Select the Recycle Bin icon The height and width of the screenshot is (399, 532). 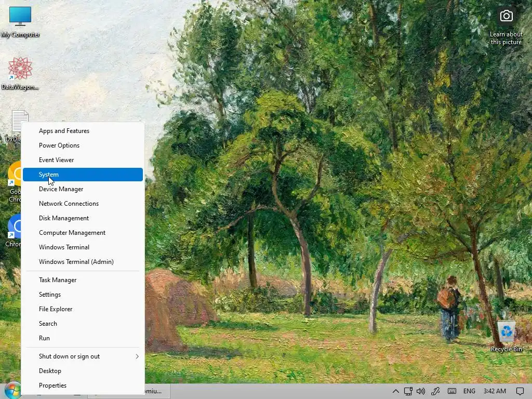[x=506, y=336]
